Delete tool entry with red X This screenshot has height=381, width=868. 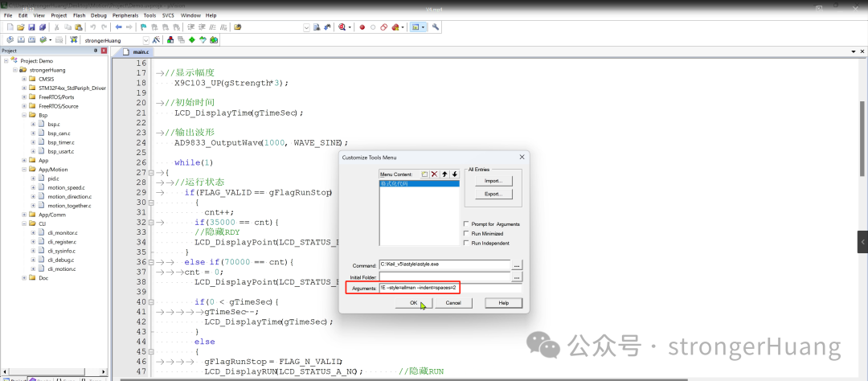435,174
